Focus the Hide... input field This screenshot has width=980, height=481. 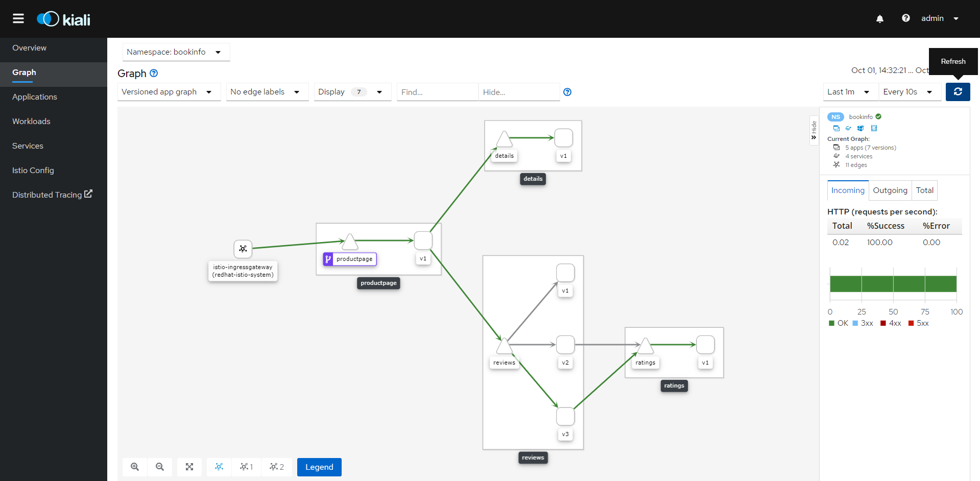(x=519, y=92)
